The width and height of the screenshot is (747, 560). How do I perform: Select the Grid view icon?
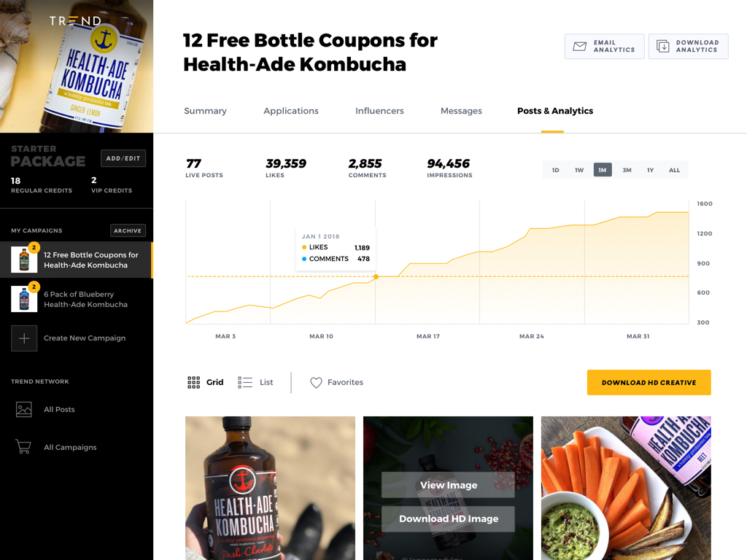(193, 382)
